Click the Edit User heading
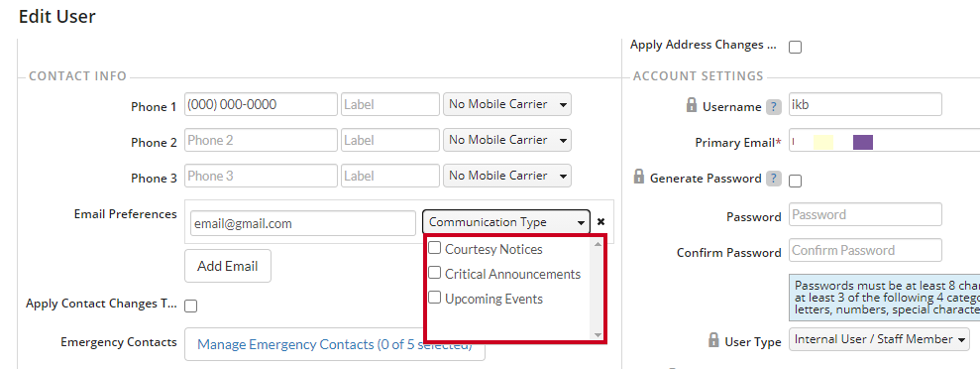 click(56, 16)
